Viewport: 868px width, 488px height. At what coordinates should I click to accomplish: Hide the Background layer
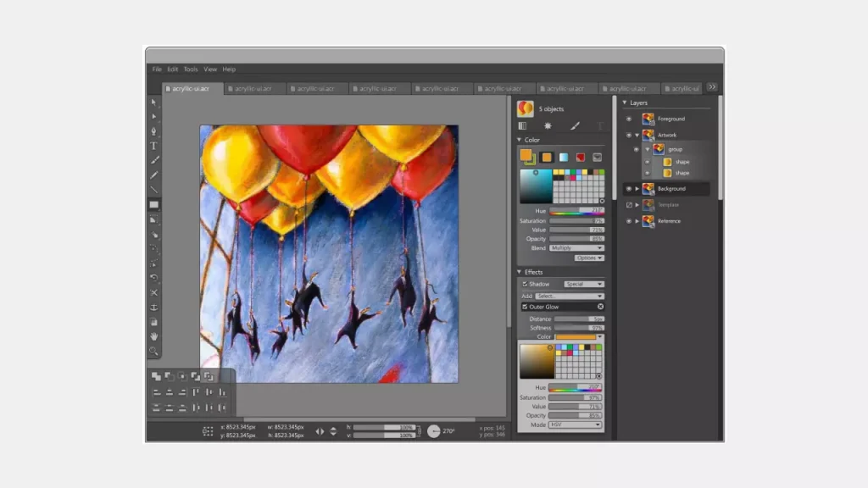point(628,189)
